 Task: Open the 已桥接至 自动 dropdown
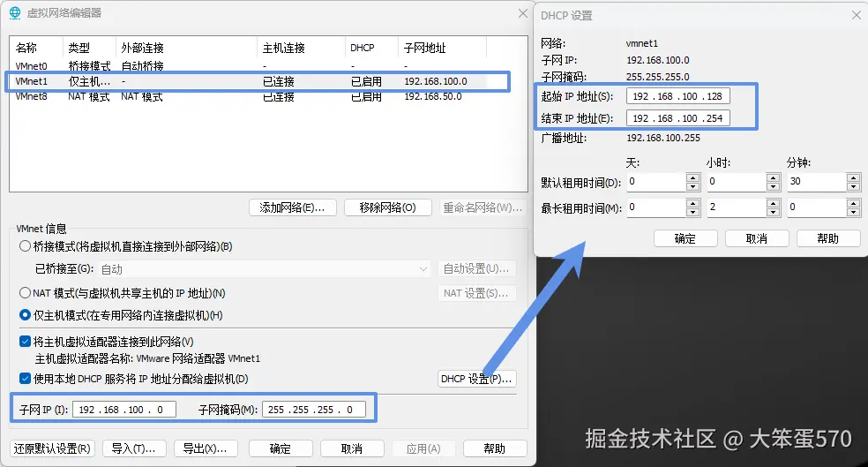264,269
